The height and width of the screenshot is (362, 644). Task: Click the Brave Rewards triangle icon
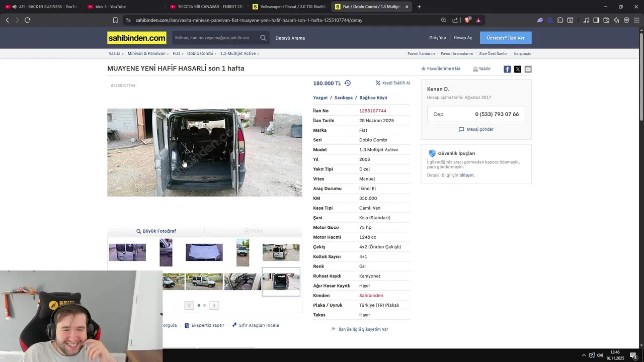pyautogui.click(x=478, y=20)
